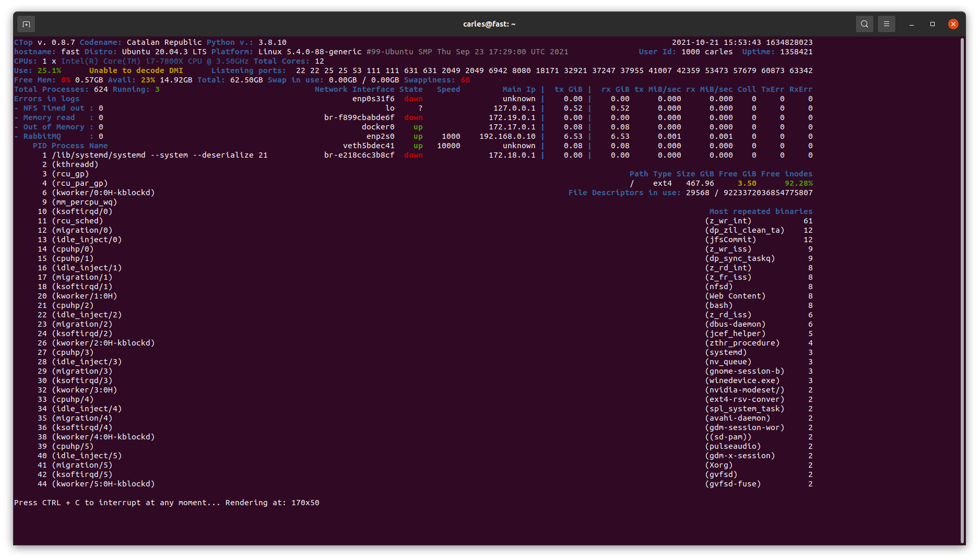The width and height of the screenshot is (979, 560).
Task: Click the enp2s0 network interface name
Action: click(380, 136)
